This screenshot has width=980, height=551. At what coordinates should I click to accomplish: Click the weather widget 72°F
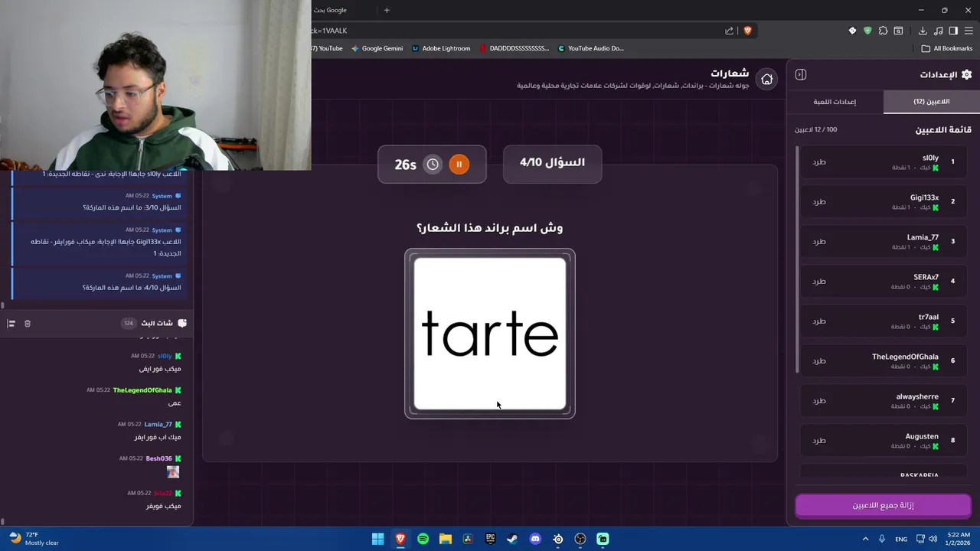click(x=34, y=539)
